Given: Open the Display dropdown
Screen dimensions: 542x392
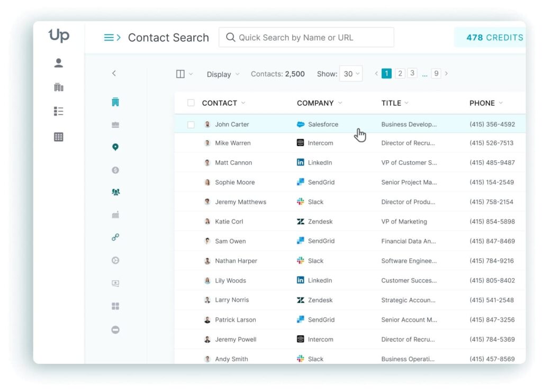Looking at the screenshot, I should tap(223, 75).
